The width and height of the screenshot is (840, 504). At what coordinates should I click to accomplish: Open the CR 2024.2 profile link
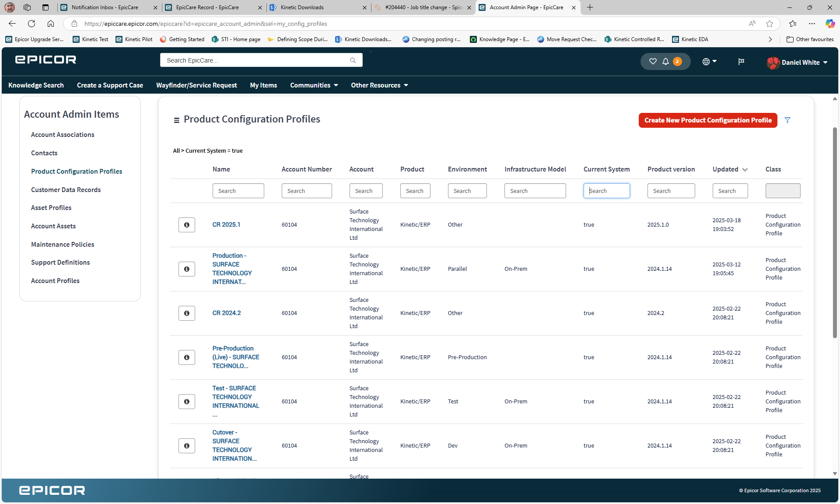coord(227,313)
